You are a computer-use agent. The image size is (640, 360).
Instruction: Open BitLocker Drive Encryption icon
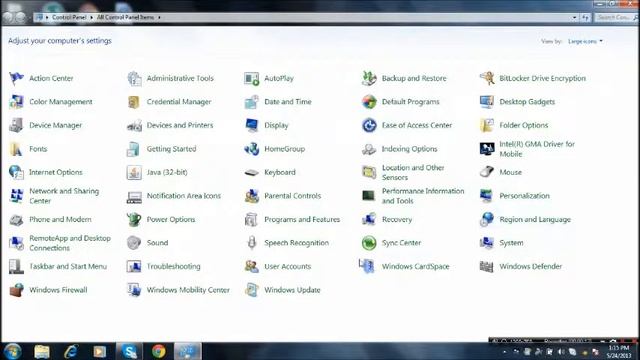[x=487, y=78]
